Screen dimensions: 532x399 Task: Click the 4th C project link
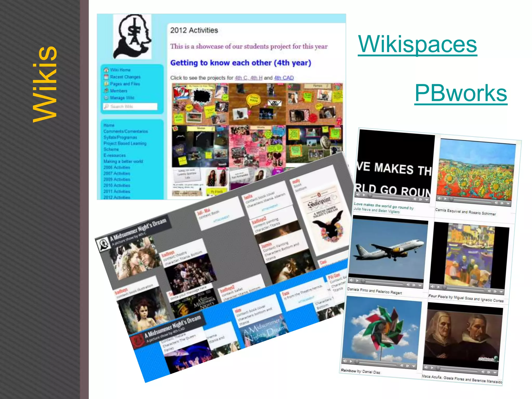(x=241, y=78)
